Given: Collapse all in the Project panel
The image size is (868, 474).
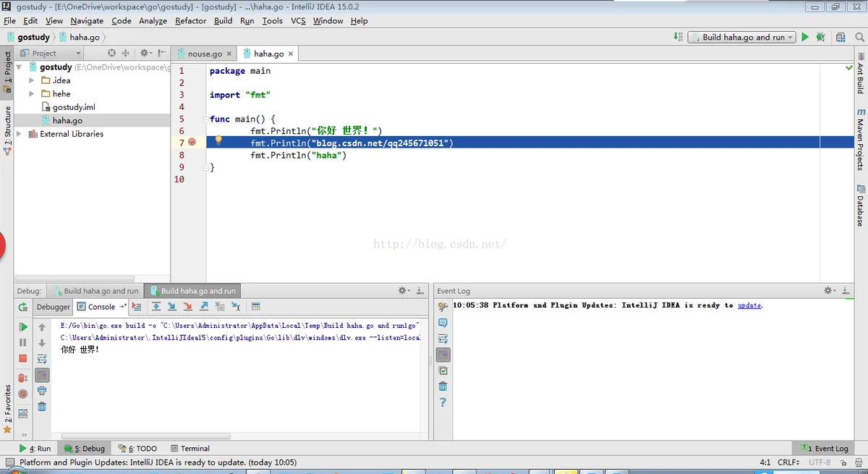Looking at the screenshot, I should point(125,53).
